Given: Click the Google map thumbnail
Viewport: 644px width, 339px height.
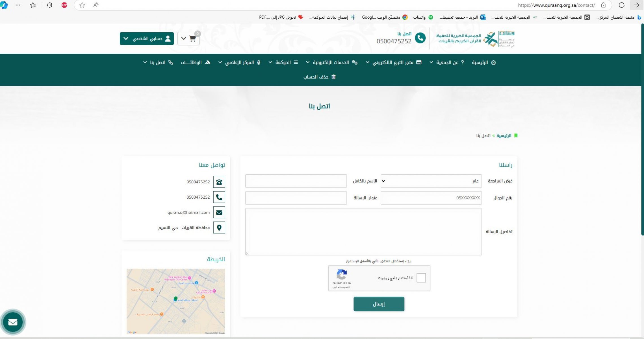Looking at the screenshot, I should pyautogui.click(x=176, y=301).
